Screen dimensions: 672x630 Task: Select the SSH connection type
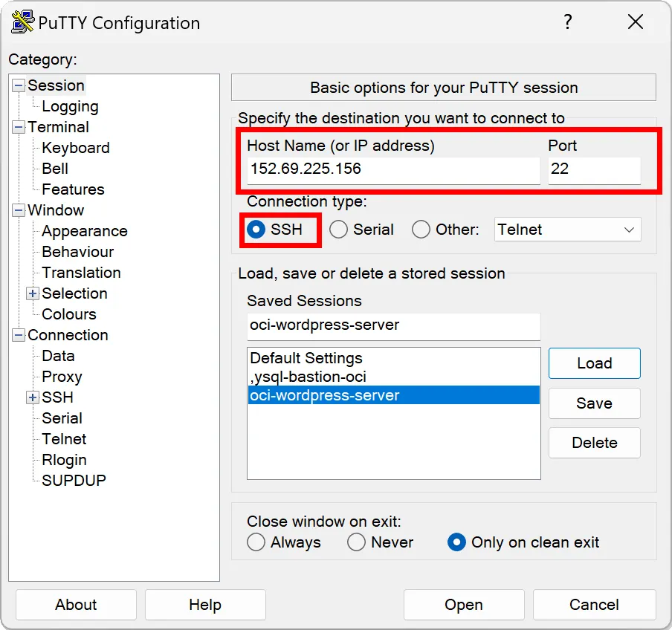coord(256,230)
